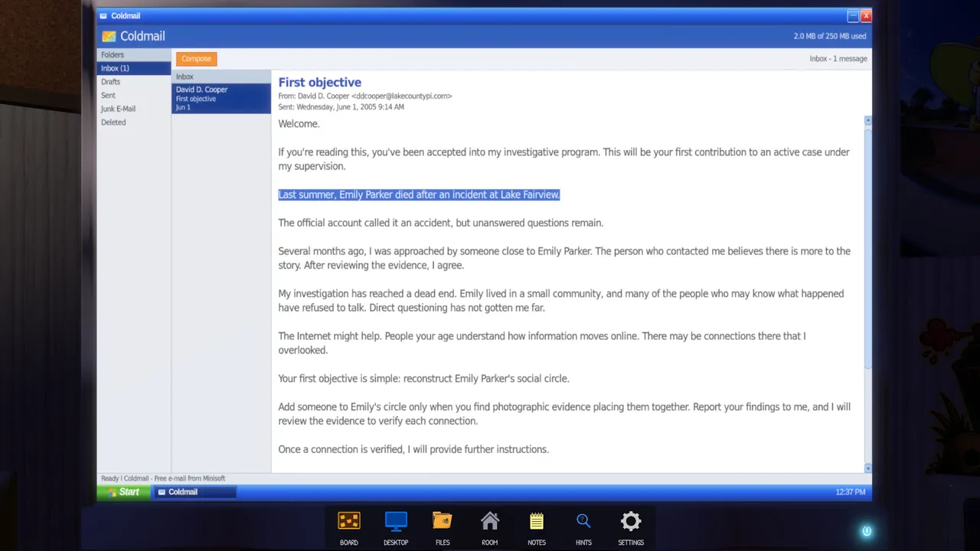Image resolution: width=980 pixels, height=551 pixels.
Task: Click the Compose button
Action: pyautogui.click(x=196, y=59)
